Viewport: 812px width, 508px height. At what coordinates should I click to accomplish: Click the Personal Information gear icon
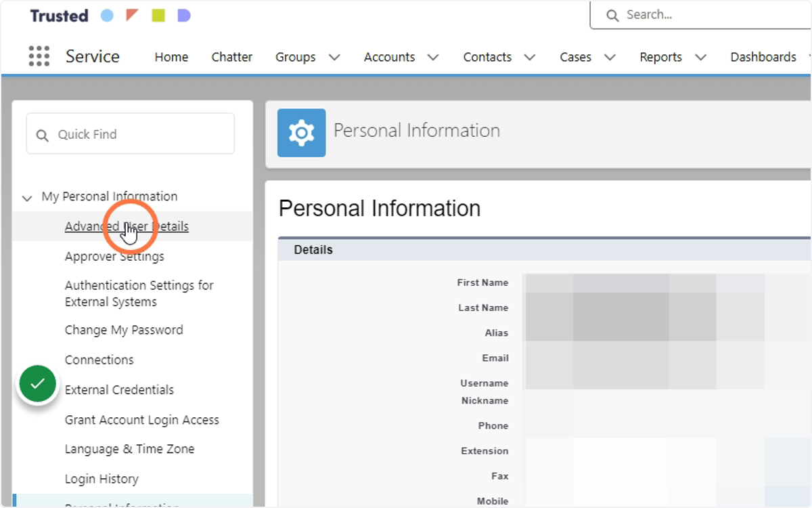[301, 133]
